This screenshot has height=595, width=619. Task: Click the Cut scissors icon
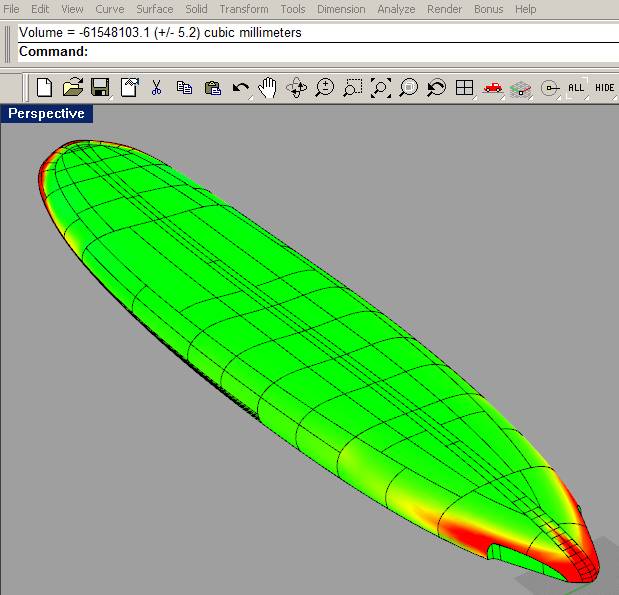pos(156,88)
